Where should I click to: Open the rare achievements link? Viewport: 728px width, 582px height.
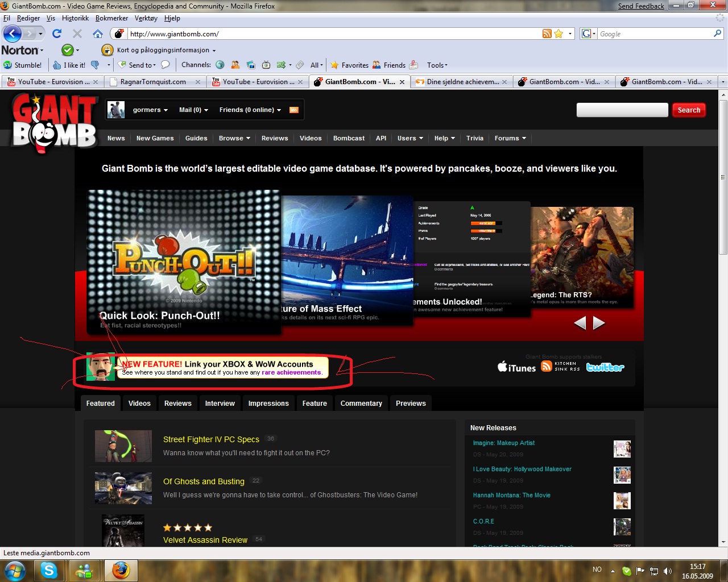pos(291,373)
